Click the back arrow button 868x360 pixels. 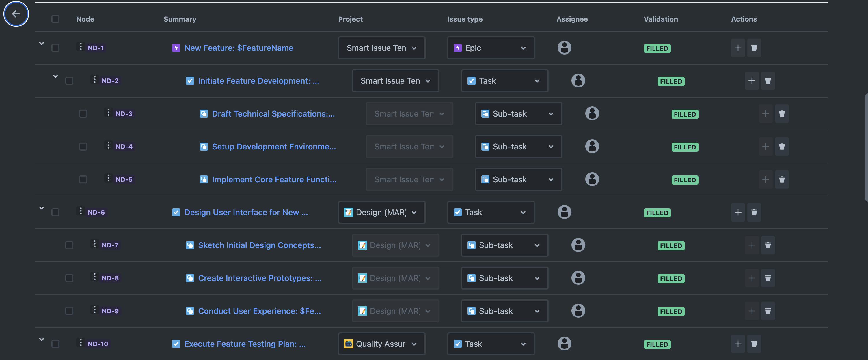pos(16,14)
